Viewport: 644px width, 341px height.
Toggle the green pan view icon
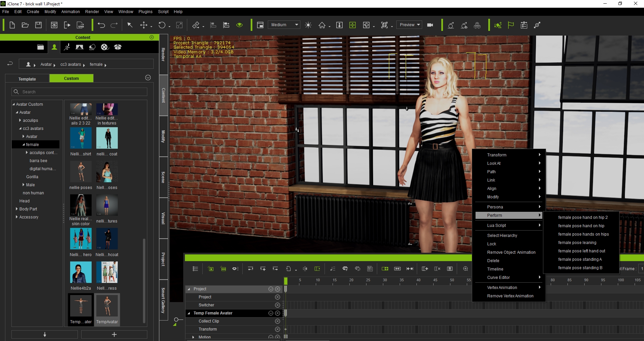pos(352,25)
